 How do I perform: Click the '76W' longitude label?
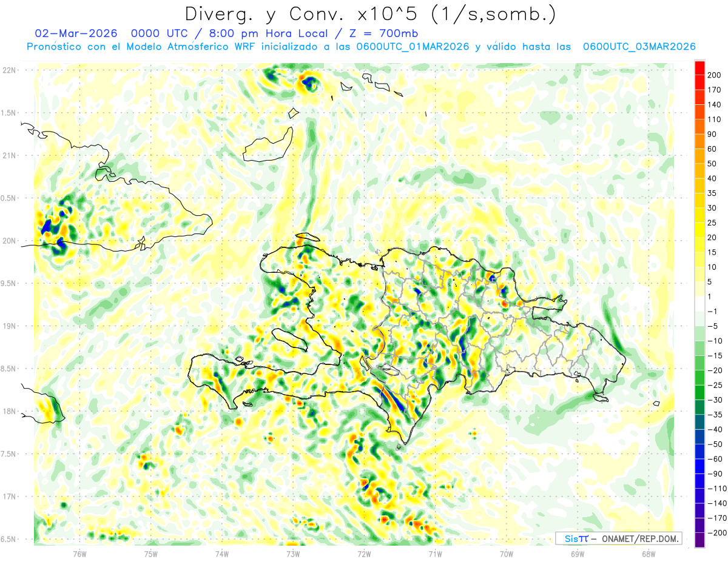click(x=79, y=553)
